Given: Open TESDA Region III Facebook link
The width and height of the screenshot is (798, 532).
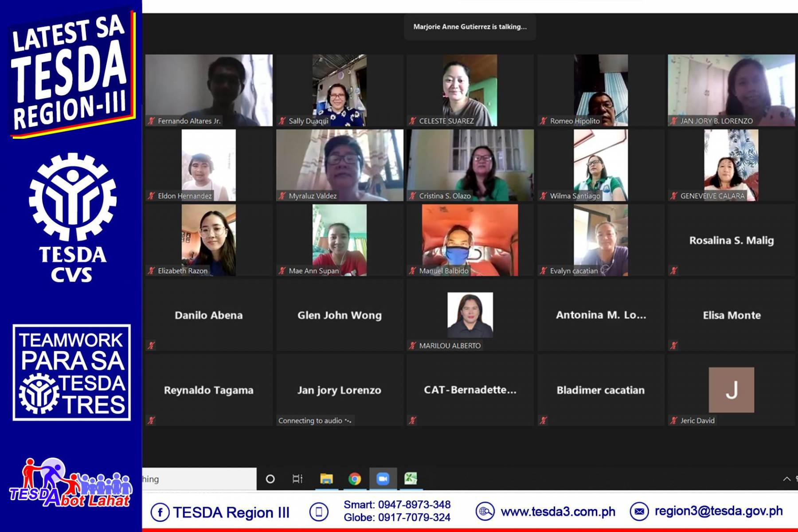Looking at the screenshot, I should tap(220, 512).
